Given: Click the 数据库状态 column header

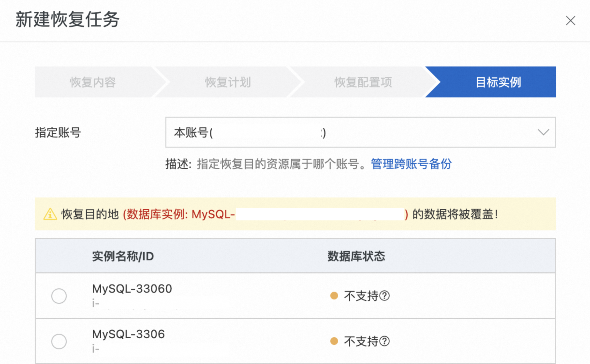Looking at the screenshot, I should [x=356, y=256].
